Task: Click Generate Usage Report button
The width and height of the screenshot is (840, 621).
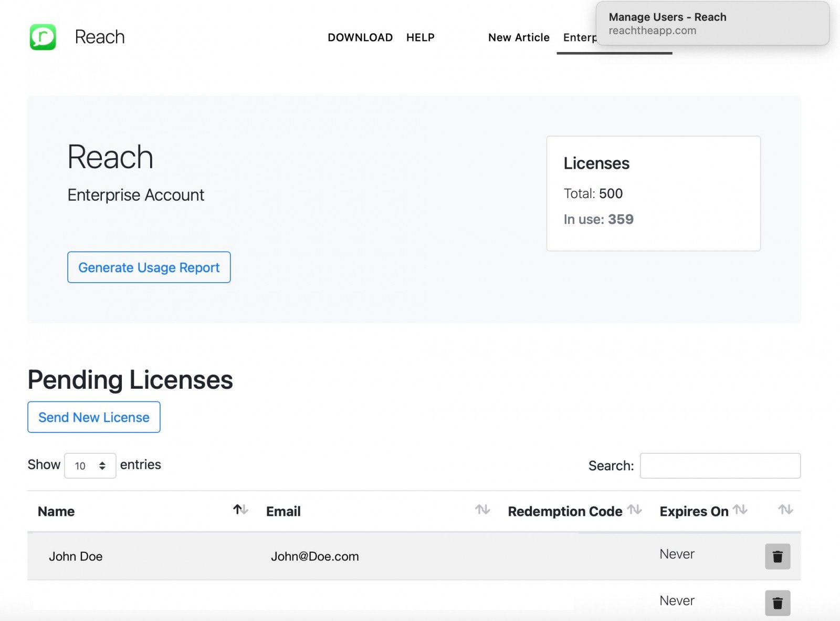Action: [149, 267]
